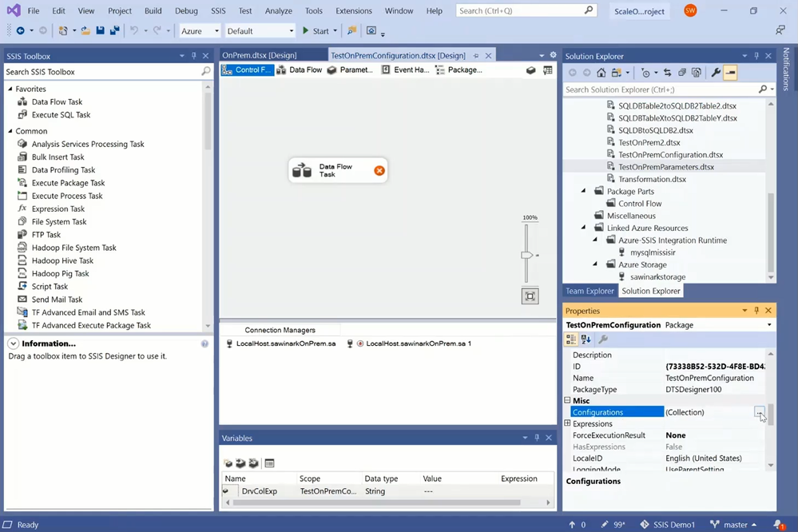
Task: Click the Properties wrench icon in Solution Explorer
Action: [716, 73]
